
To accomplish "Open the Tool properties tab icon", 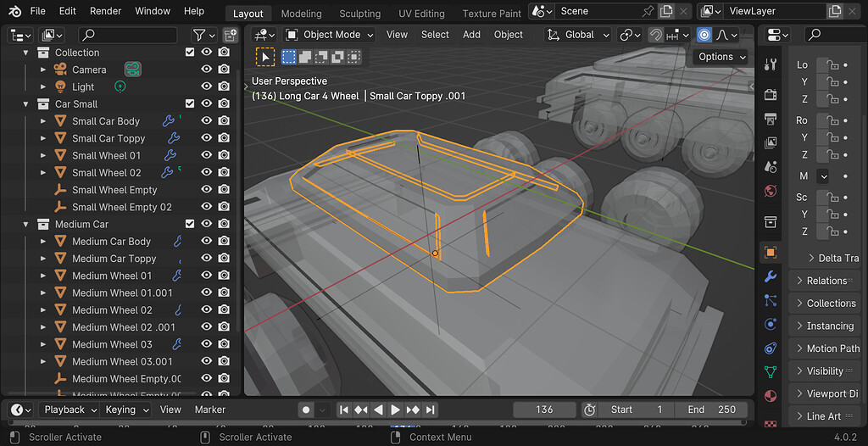I will click(x=770, y=65).
